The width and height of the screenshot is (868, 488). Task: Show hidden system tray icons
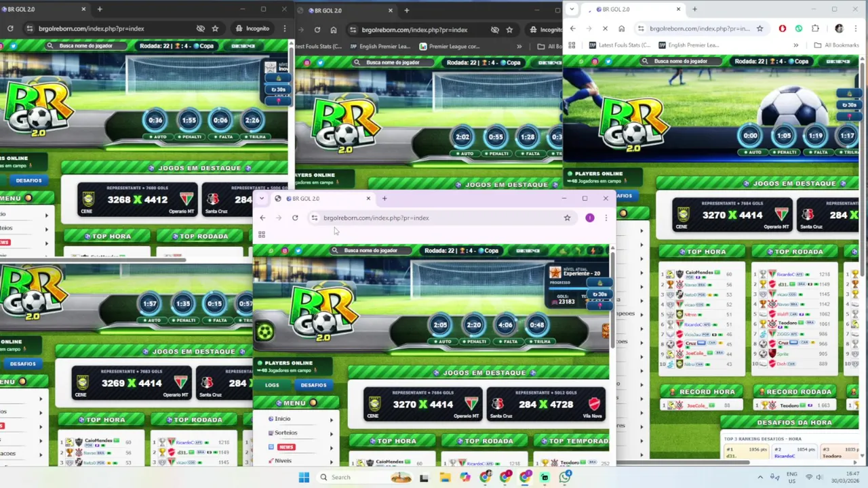coord(759,477)
